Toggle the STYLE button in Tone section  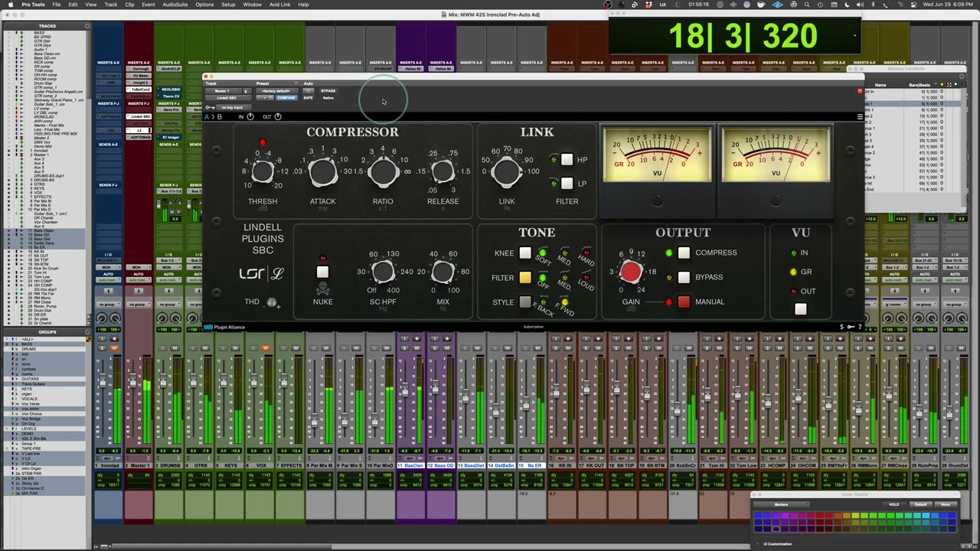[x=525, y=302]
